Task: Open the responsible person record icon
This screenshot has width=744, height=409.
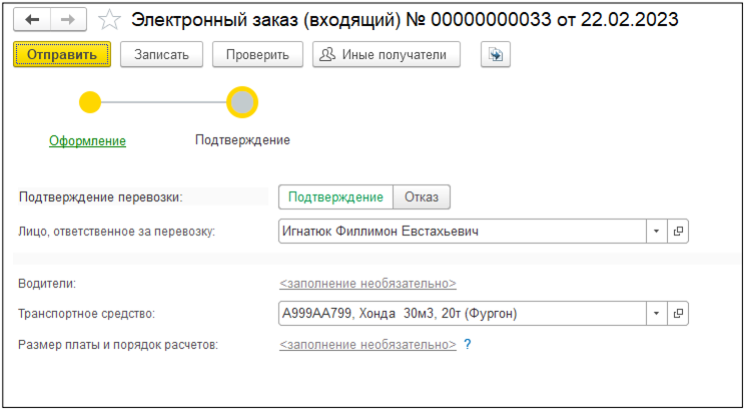Action: click(x=678, y=231)
